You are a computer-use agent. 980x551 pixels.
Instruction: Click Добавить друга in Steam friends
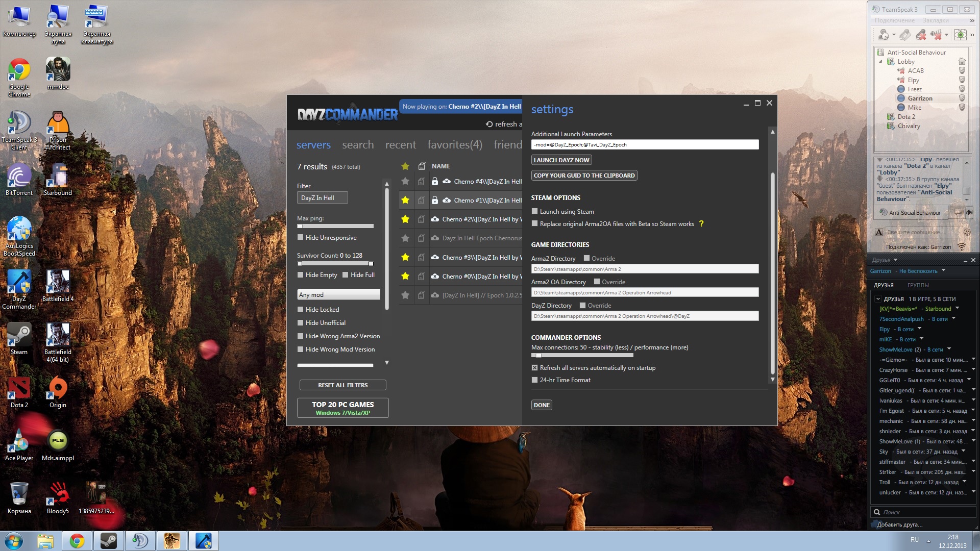[899, 524]
